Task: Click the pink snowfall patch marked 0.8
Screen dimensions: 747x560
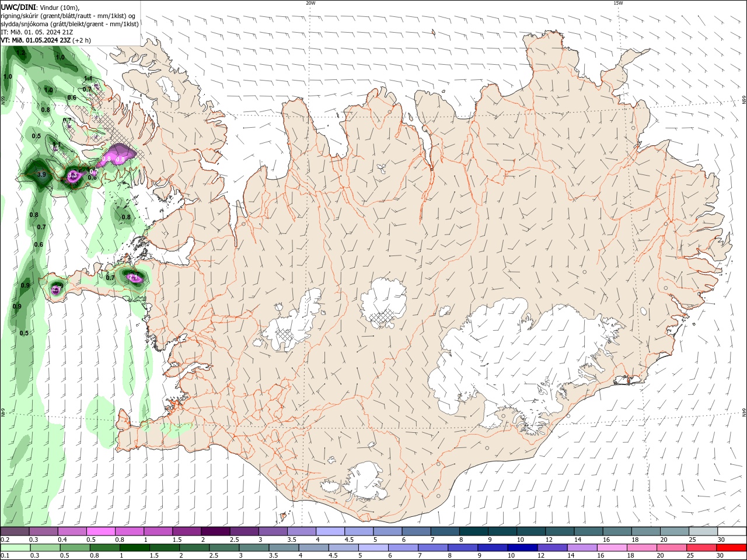Action: click(x=117, y=156)
